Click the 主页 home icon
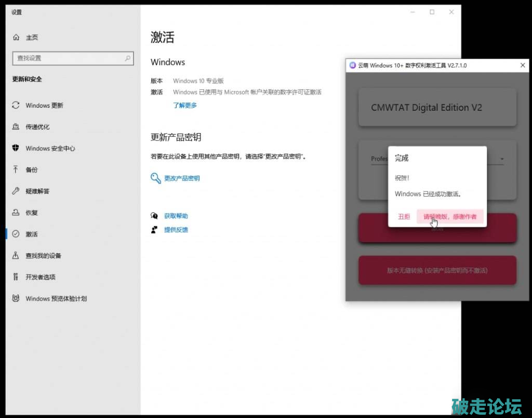Screen dimensions: 532x418 click(x=16, y=37)
